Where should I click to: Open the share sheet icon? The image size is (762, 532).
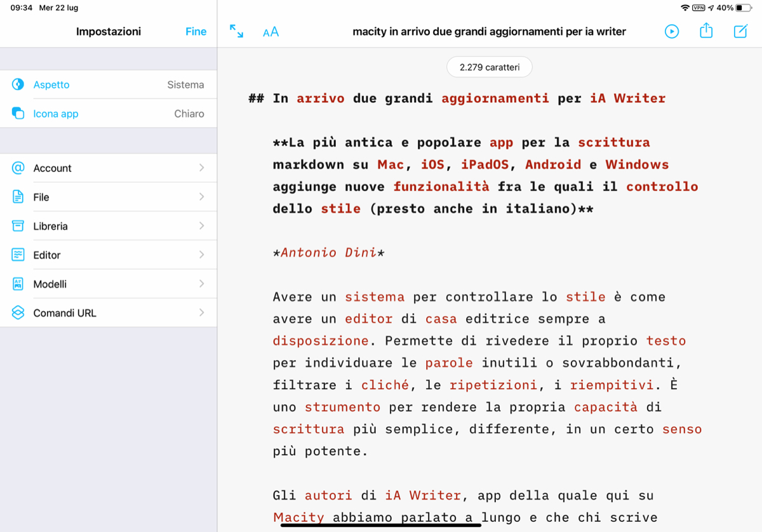(706, 30)
